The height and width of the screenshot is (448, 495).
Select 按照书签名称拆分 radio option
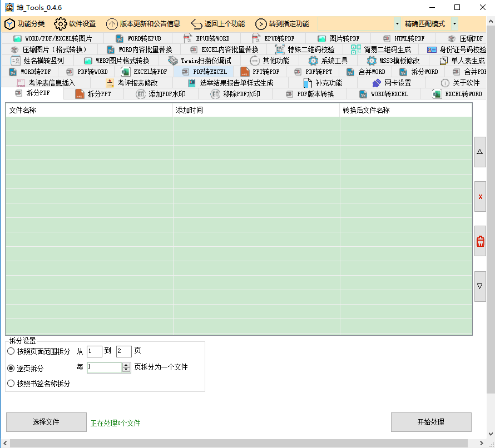[9, 385]
